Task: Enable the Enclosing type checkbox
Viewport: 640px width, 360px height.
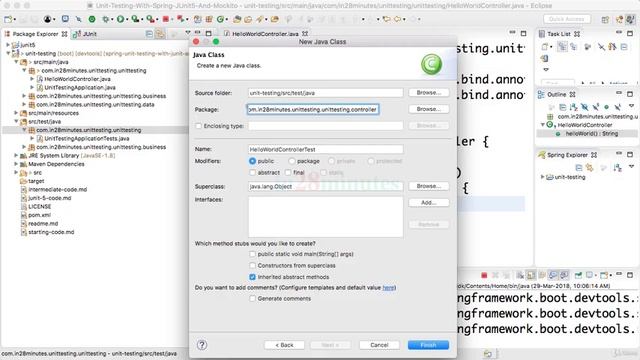Action: pyautogui.click(x=198, y=126)
